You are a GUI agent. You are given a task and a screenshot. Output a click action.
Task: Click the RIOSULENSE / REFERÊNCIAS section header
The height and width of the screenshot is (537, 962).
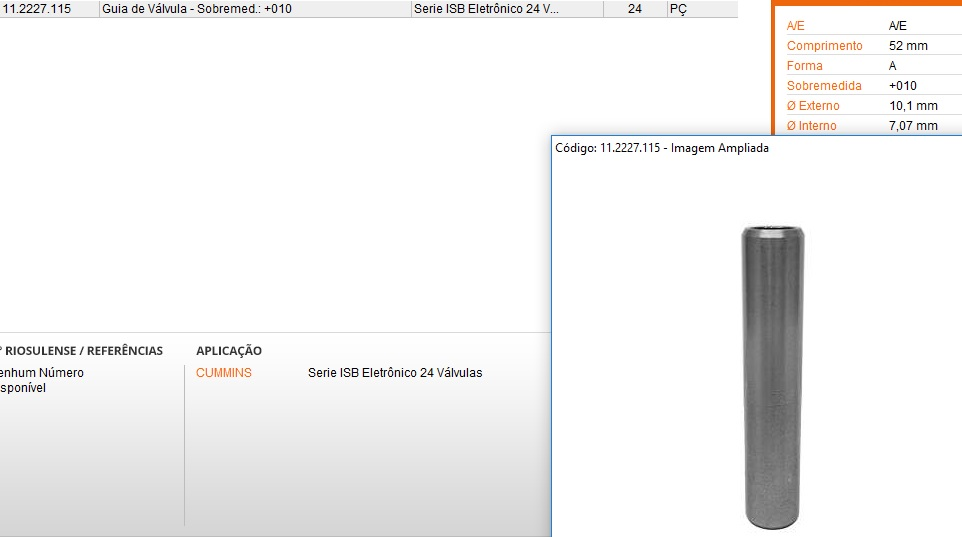tap(84, 351)
